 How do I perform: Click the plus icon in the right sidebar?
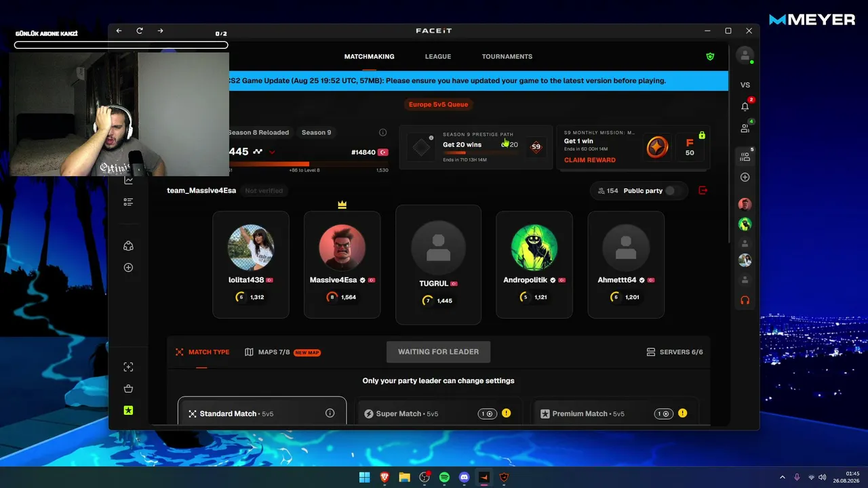[x=745, y=177]
